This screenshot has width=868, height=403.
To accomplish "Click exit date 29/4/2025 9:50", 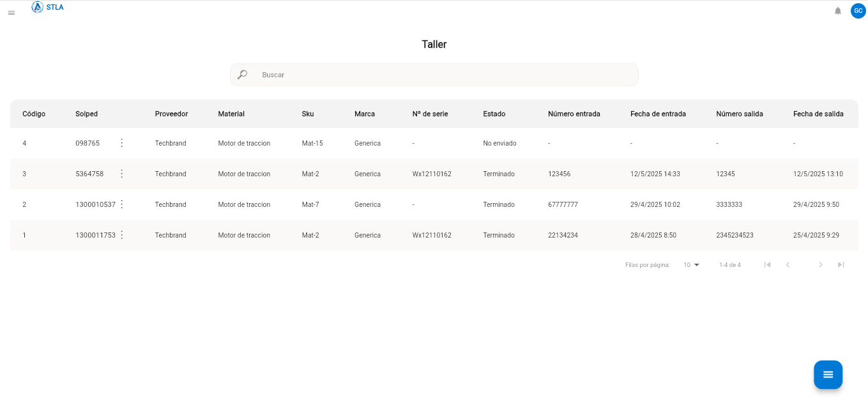I will point(816,204).
